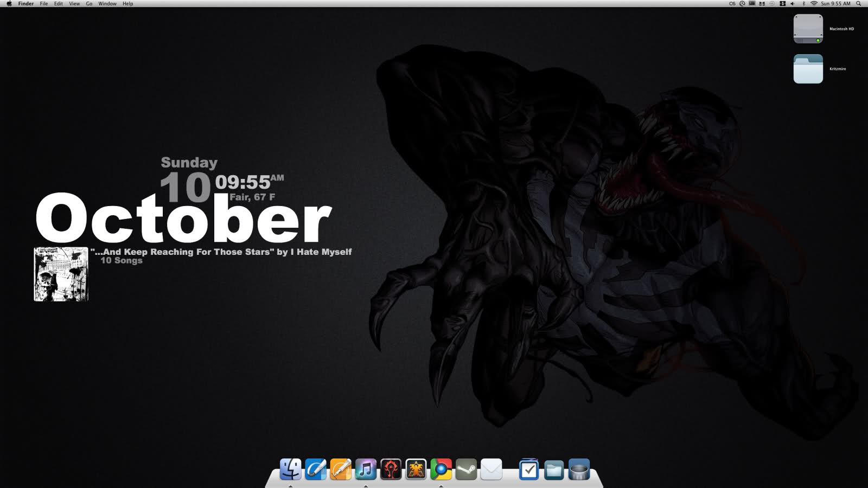The image size is (868, 488).
Task: Open the Edit menu
Action: tap(58, 4)
